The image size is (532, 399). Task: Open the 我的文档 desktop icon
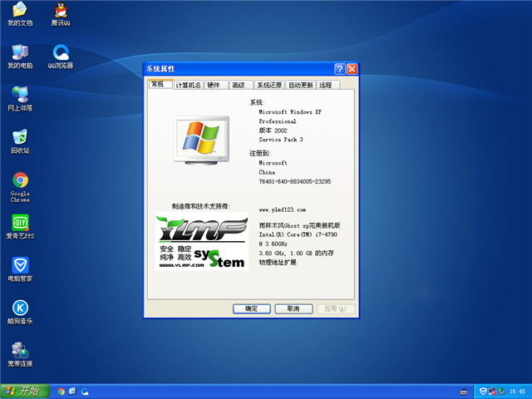tap(20, 13)
